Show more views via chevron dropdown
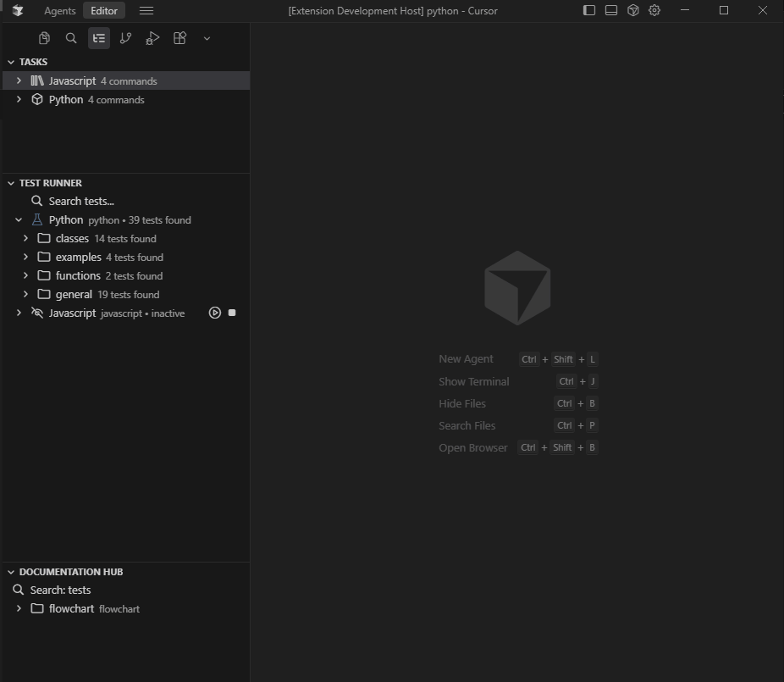Screen dimensions: 784x682 [207, 38]
